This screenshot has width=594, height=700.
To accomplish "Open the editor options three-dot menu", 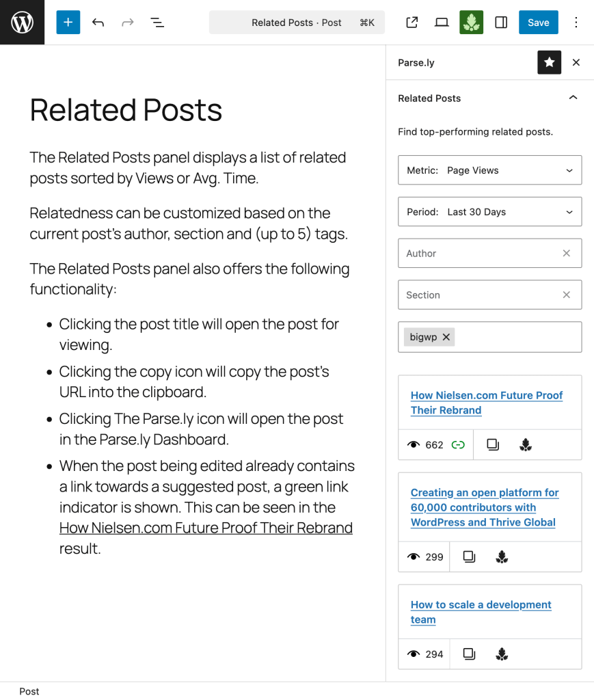I will click(x=576, y=23).
